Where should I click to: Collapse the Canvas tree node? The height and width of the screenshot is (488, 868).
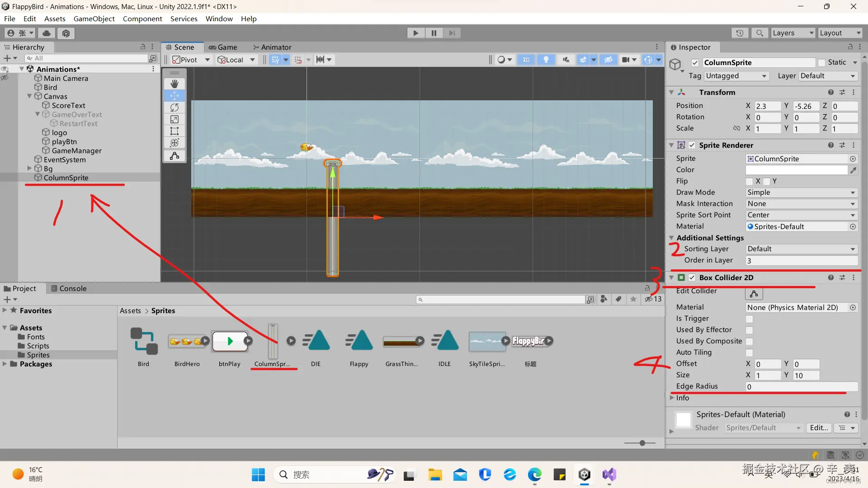click(x=29, y=96)
